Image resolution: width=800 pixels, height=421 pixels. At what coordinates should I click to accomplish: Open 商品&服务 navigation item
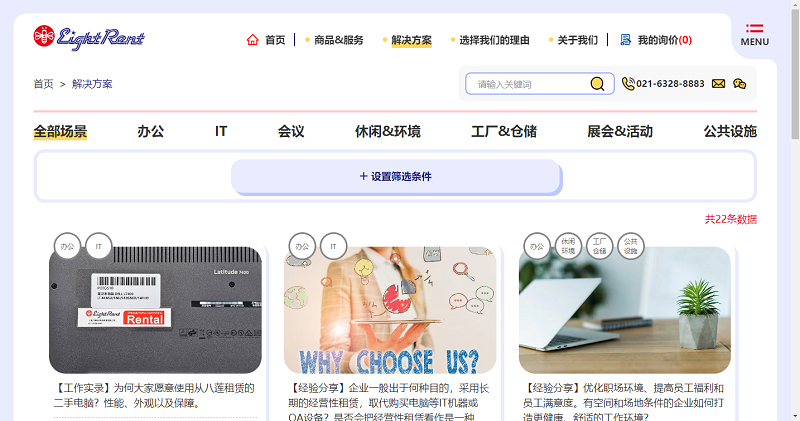point(339,40)
